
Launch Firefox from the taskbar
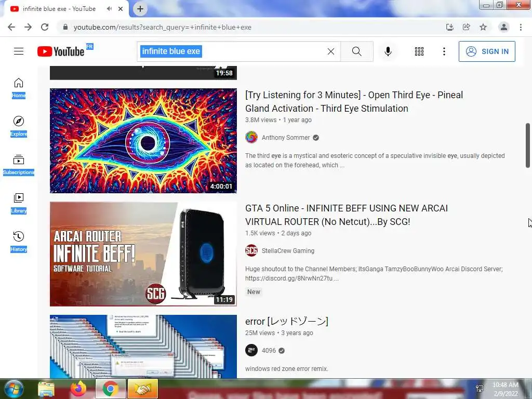click(x=78, y=389)
